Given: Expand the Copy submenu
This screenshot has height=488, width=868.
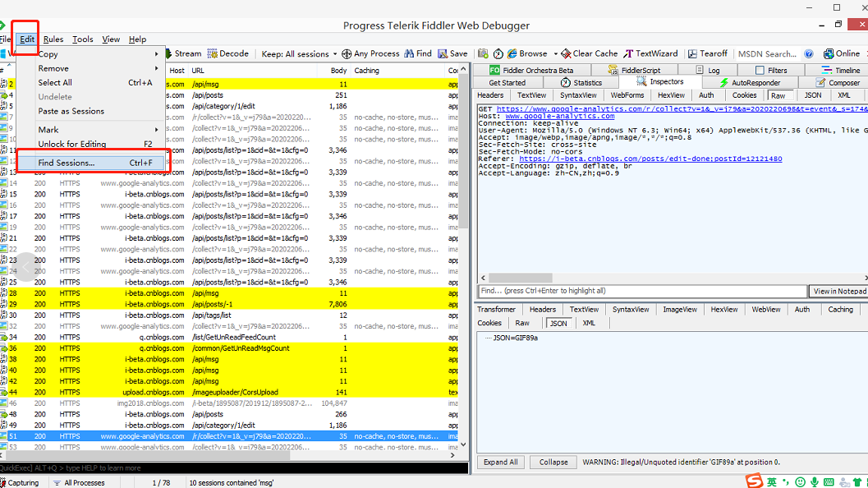Looking at the screenshot, I should point(91,54).
